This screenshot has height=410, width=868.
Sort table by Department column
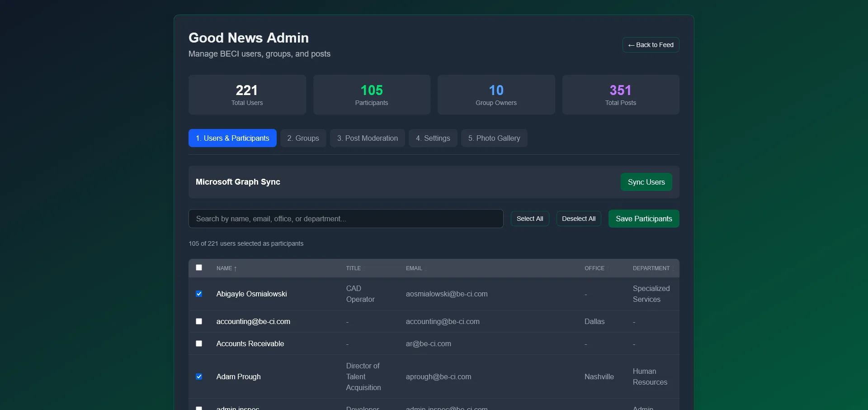pyautogui.click(x=653, y=268)
